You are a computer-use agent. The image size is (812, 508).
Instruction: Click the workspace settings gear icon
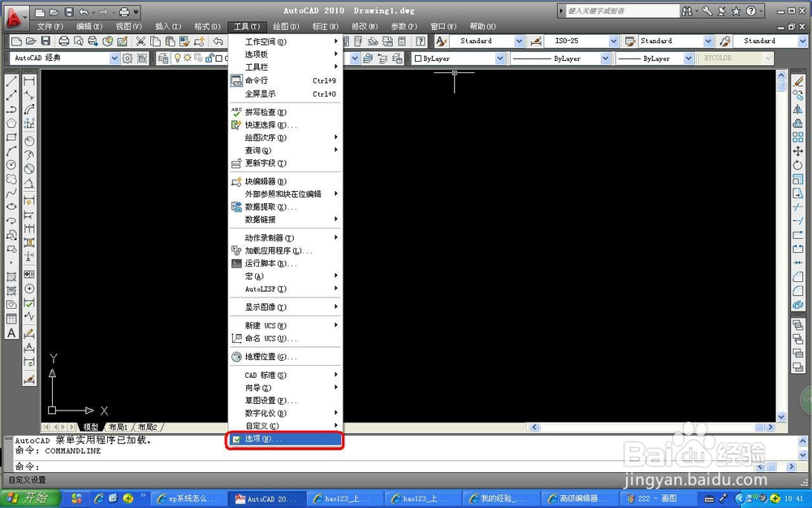click(127, 59)
